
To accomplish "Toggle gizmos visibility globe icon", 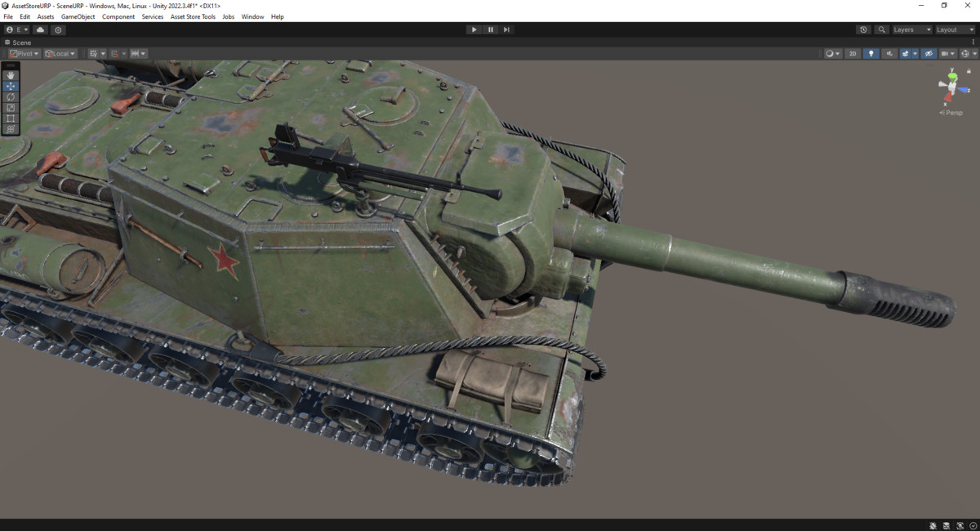I will (965, 54).
